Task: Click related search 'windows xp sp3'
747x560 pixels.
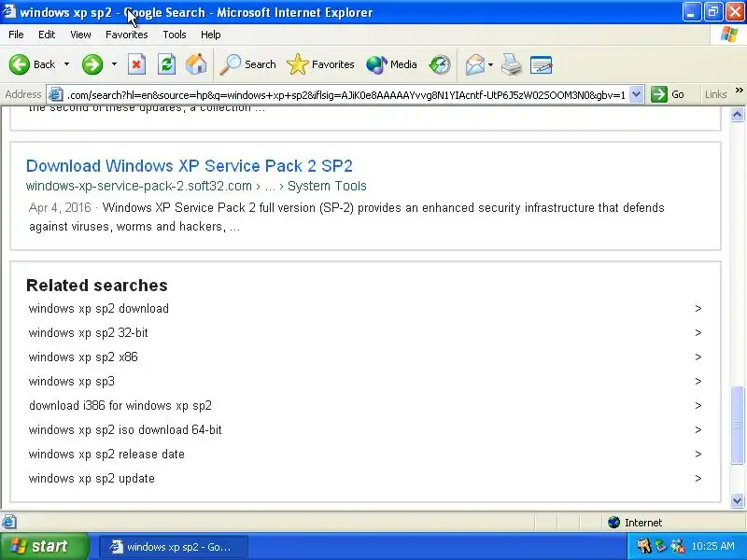Action: [72, 382]
